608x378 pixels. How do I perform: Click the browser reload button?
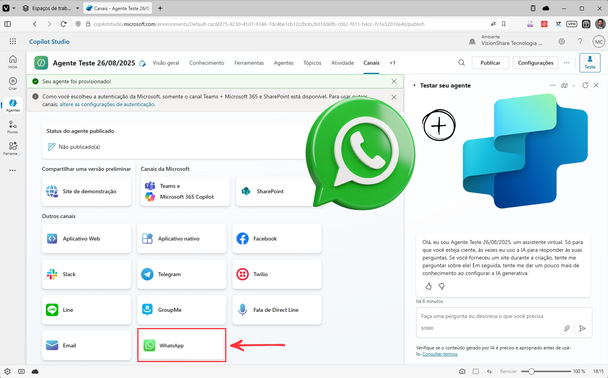64,24
